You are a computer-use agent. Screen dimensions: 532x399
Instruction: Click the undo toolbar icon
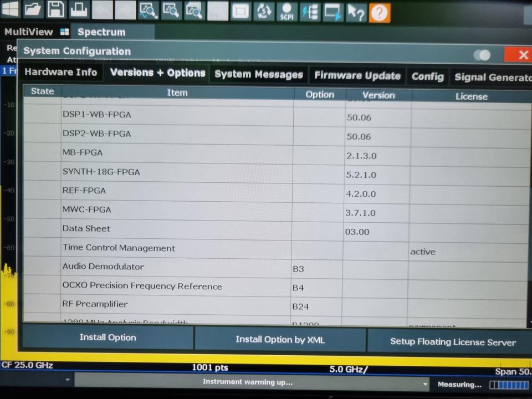coord(102,10)
